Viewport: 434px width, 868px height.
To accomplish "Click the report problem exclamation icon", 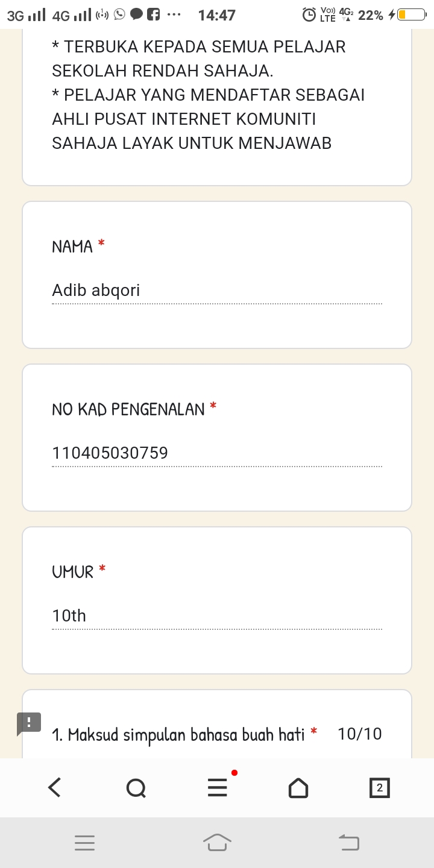I will click(29, 723).
